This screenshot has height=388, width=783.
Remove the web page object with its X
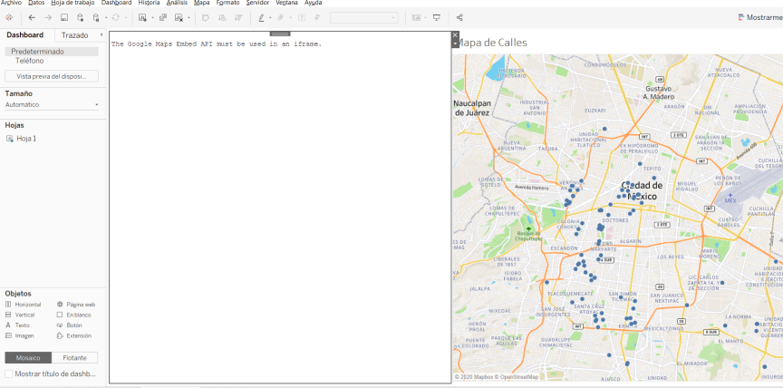click(x=455, y=35)
